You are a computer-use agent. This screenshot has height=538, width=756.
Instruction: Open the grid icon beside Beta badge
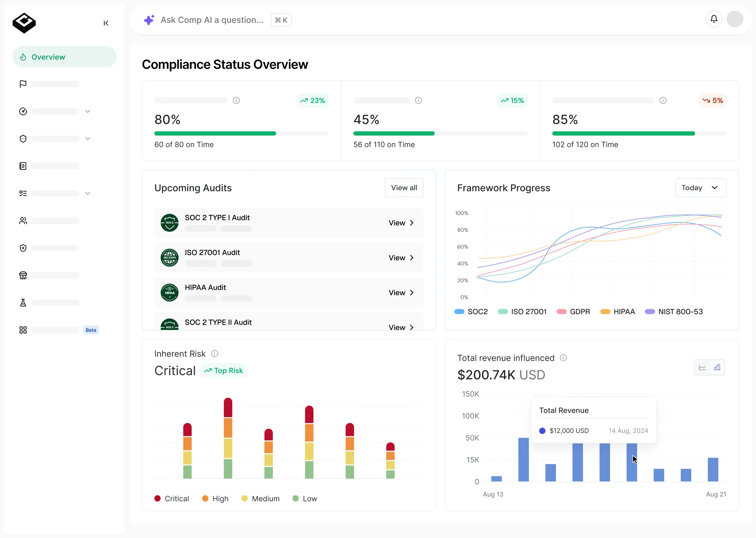tap(23, 330)
